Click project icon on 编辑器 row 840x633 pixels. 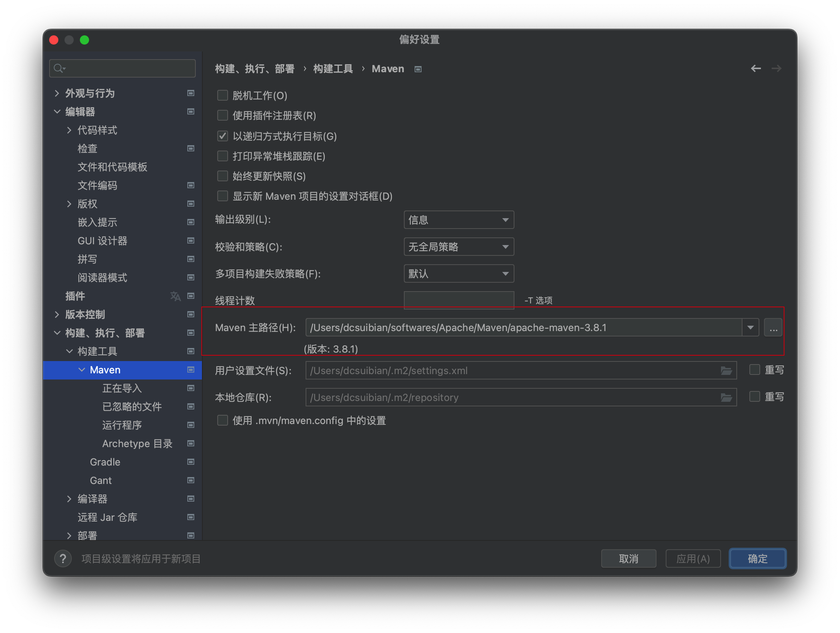190,111
